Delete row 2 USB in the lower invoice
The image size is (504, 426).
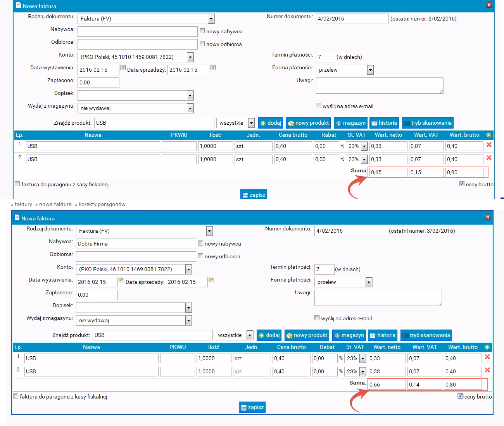tap(487, 370)
